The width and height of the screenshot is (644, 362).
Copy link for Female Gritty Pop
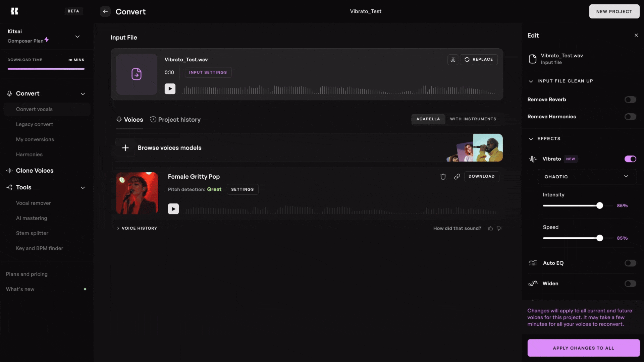click(457, 177)
